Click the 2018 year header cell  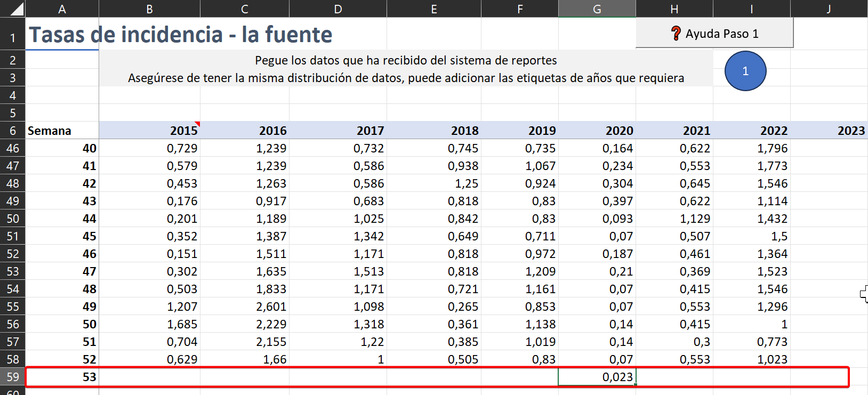[x=434, y=131]
